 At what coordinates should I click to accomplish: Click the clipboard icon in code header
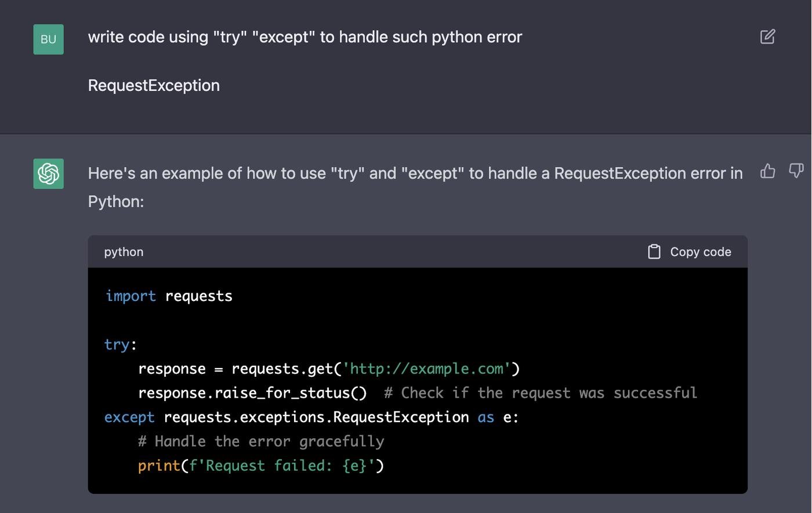coord(654,252)
